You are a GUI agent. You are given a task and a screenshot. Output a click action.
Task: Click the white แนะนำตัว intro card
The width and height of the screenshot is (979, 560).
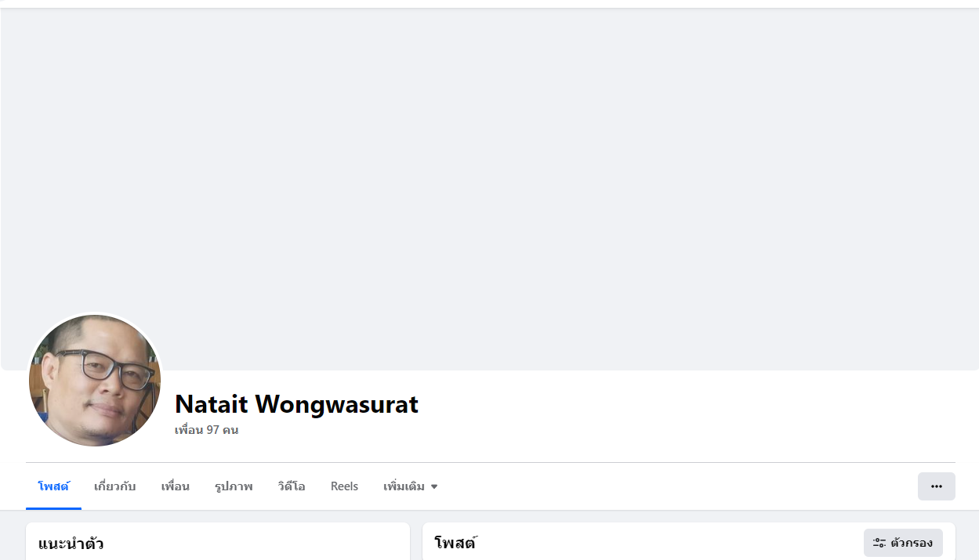[218, 541]
